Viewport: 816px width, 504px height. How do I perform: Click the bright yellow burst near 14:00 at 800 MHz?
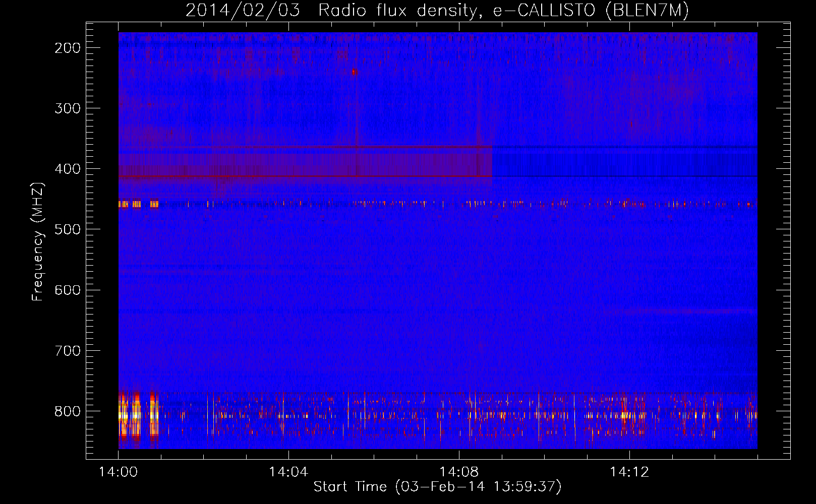point(137,416)
